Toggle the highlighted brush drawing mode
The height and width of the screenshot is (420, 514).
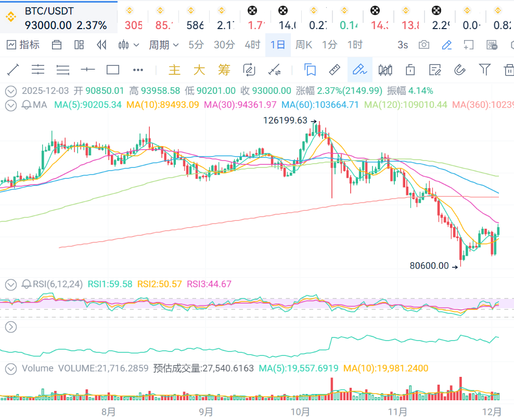360,70
